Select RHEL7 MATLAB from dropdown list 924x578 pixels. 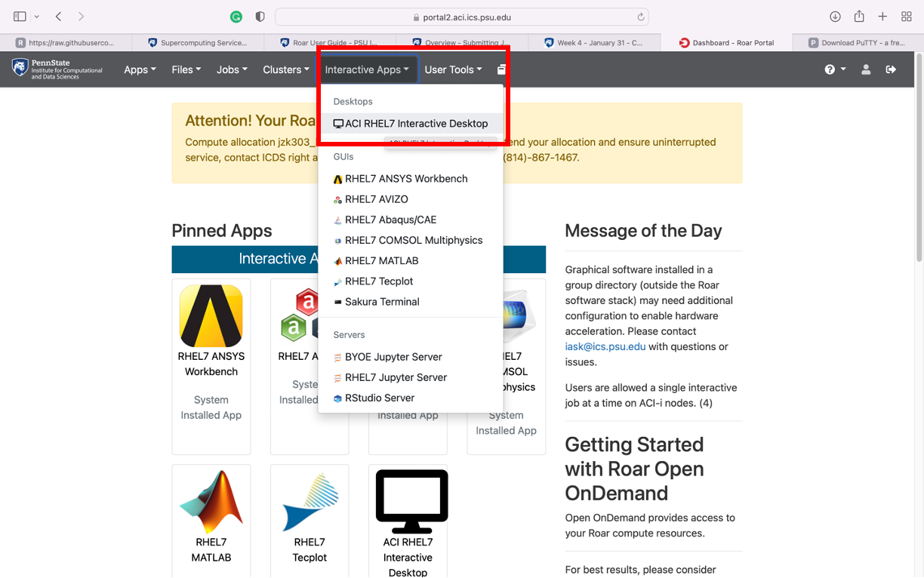411,260
